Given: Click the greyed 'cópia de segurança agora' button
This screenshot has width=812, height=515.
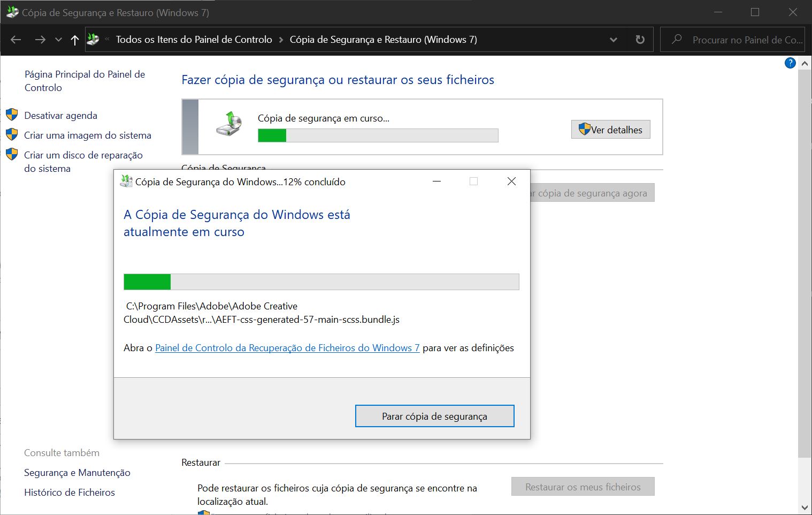Looking at the screenshot, I should click(x=592, y=193).
